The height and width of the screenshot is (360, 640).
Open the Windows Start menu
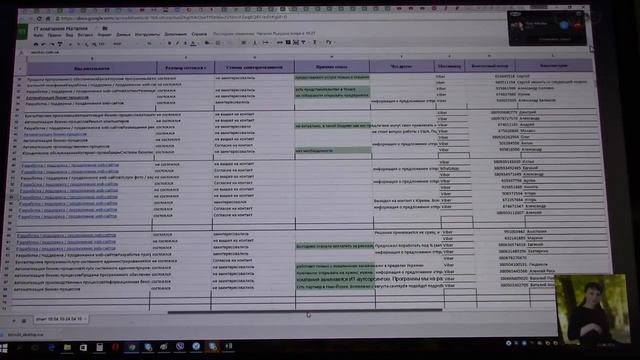click(x=3, y=348)
